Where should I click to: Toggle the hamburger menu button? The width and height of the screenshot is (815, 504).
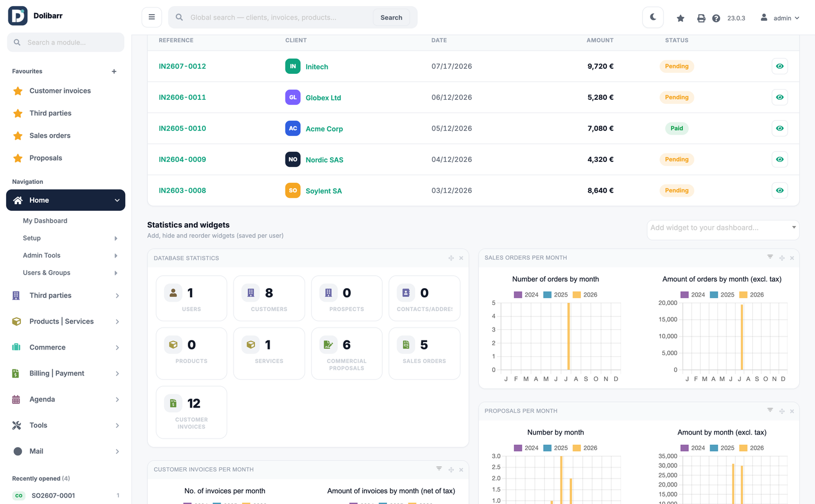pyautogui.click(x=152, y=17)
